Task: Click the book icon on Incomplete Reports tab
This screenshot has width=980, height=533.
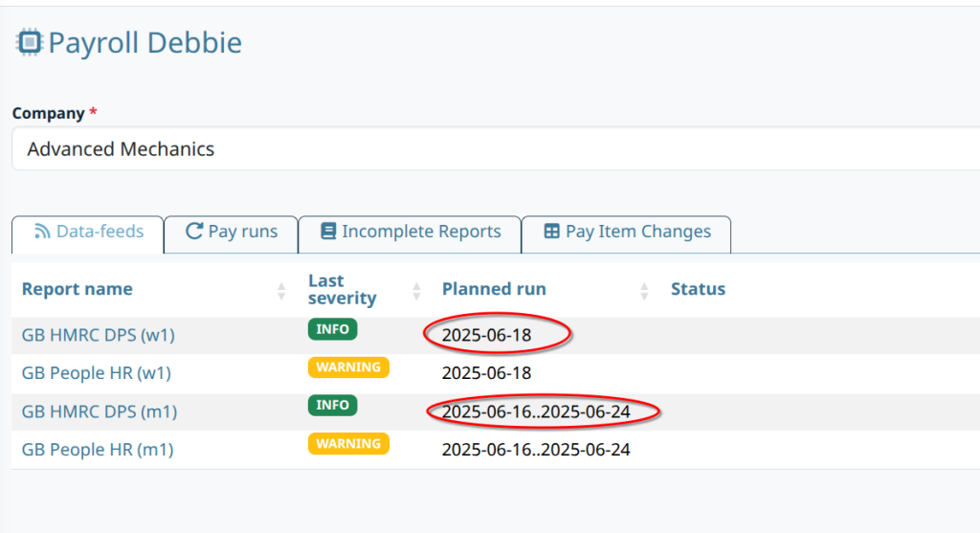Action: [x=328, y=232]
